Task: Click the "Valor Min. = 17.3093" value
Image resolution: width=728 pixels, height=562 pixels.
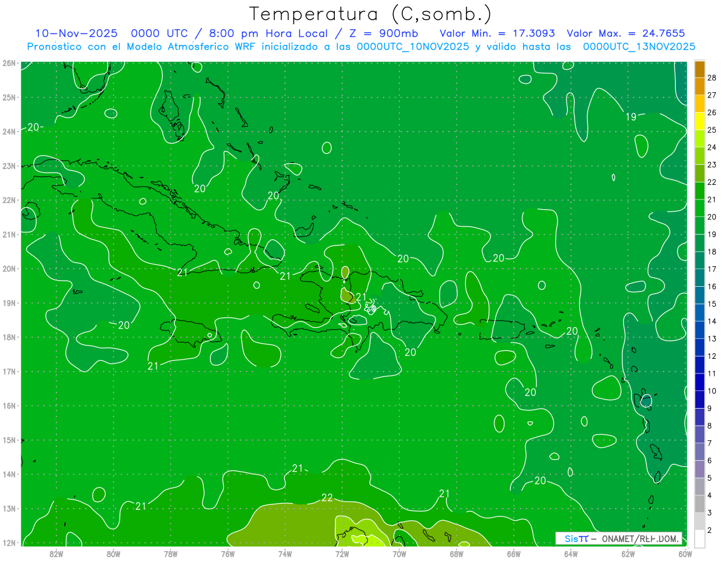Action: click(x=497, y=33)
